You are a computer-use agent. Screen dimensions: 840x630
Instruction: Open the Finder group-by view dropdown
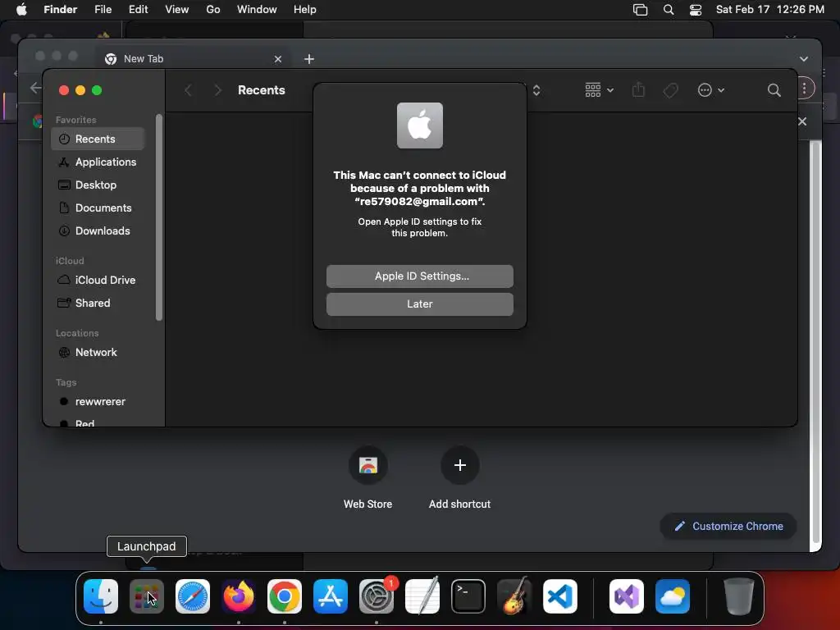(x=599, y=90)
